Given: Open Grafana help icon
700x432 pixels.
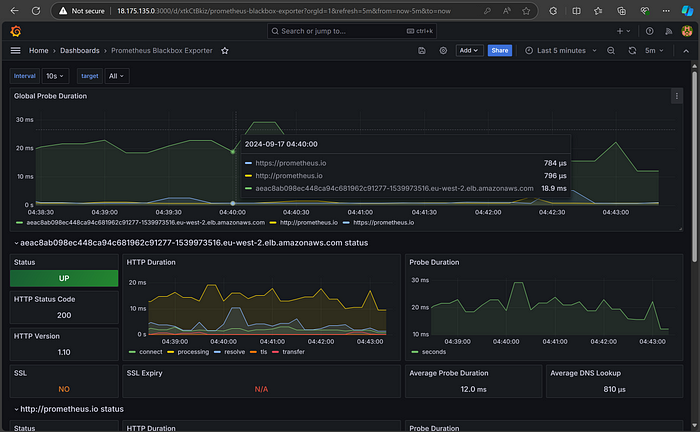Looking at the screenshot, I should (650, 31).
